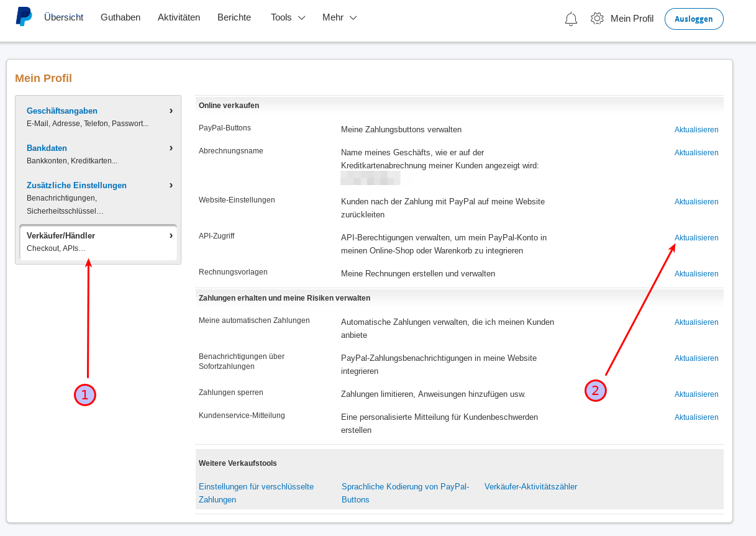Click the settings gear icon
The width and height of the screenshot is (756, 536).
tap(597, 19)
